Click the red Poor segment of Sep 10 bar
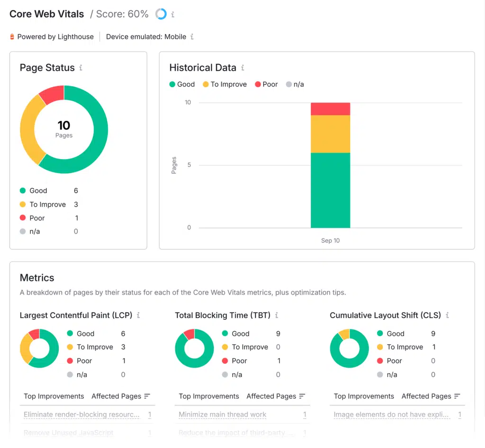Viewport: 485px width, 448px height. tap(330, 109)
